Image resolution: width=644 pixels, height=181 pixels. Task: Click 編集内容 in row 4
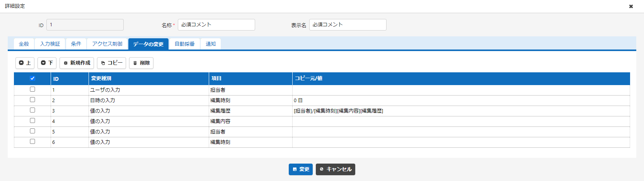[x=220, y=121]
